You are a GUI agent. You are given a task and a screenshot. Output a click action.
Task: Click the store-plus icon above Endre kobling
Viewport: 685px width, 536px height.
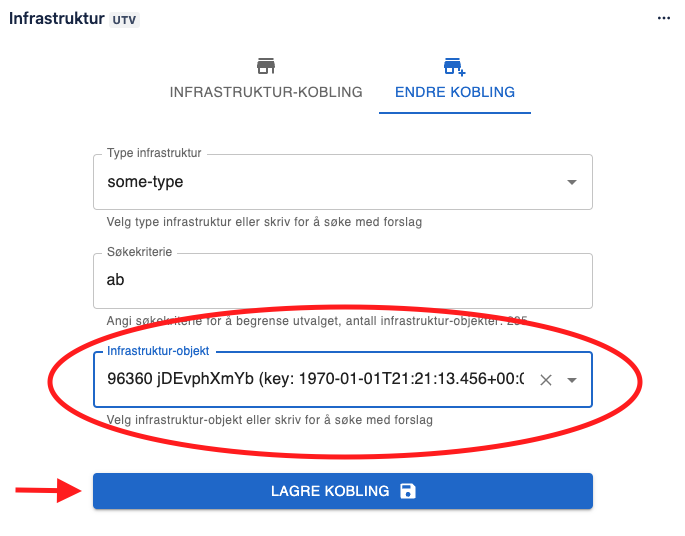point(454,66)
